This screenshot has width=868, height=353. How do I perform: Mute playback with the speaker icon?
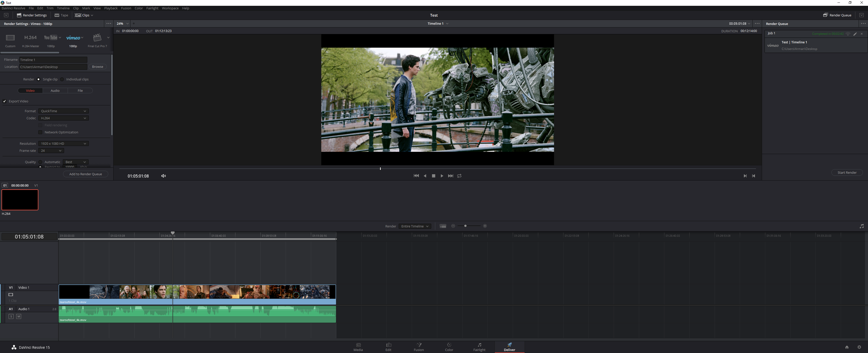tap(164, 176)
